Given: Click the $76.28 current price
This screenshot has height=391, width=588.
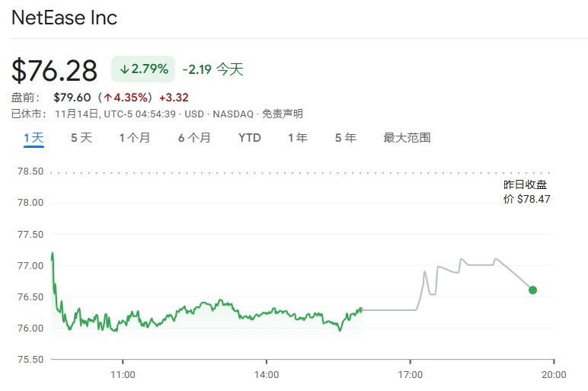Looking at the screenshot, I should (54, 70).
